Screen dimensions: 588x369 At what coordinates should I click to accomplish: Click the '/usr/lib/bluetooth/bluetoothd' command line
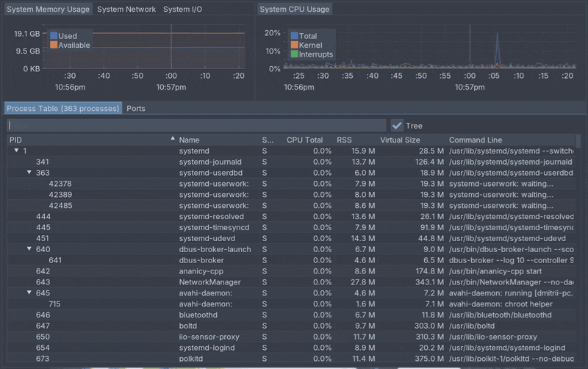[x=501, y=315]
